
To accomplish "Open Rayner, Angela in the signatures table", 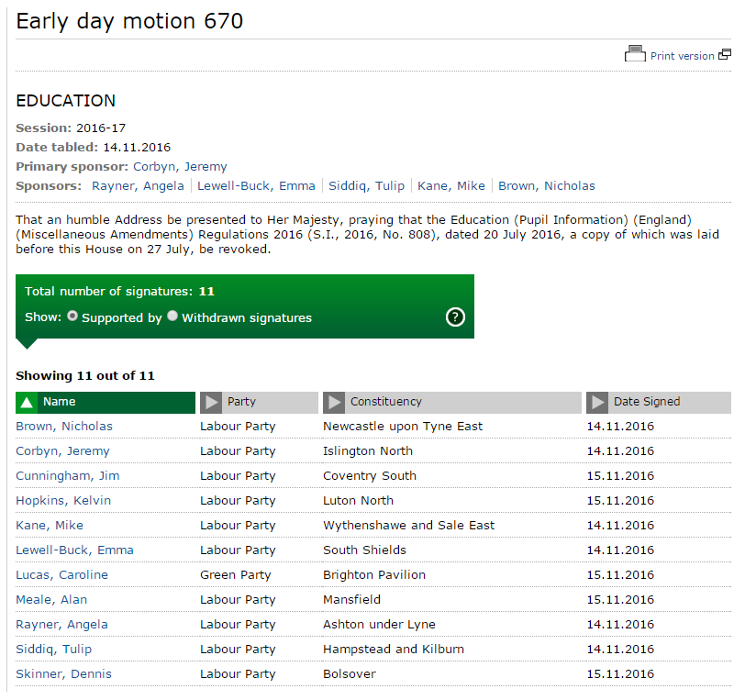I will [x=61, y=625].
